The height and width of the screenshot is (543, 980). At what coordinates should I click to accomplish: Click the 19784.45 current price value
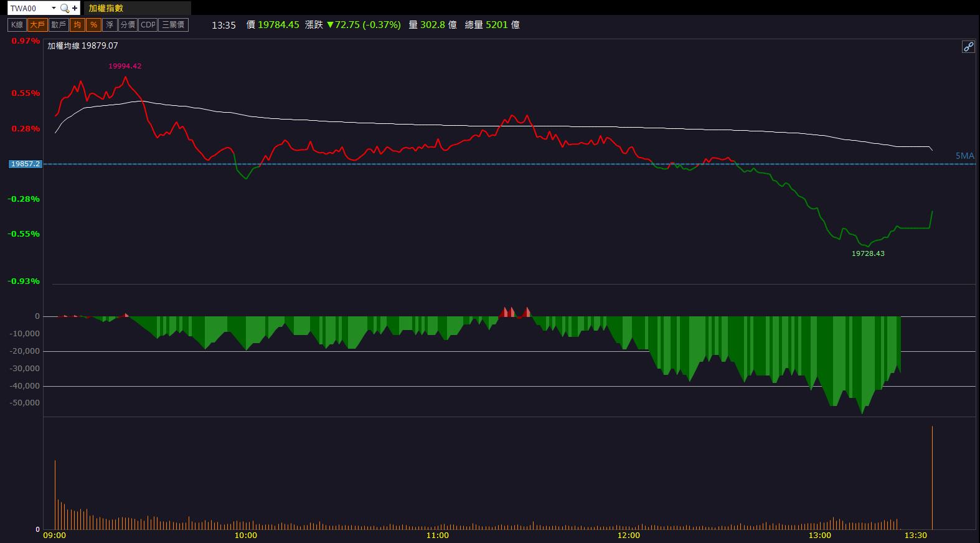(278, 25)
